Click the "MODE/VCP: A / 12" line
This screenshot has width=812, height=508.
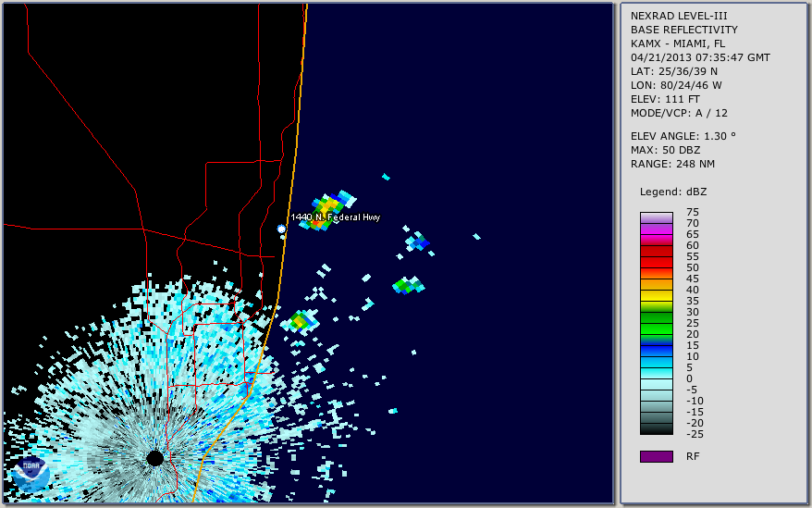pos(679,113)
